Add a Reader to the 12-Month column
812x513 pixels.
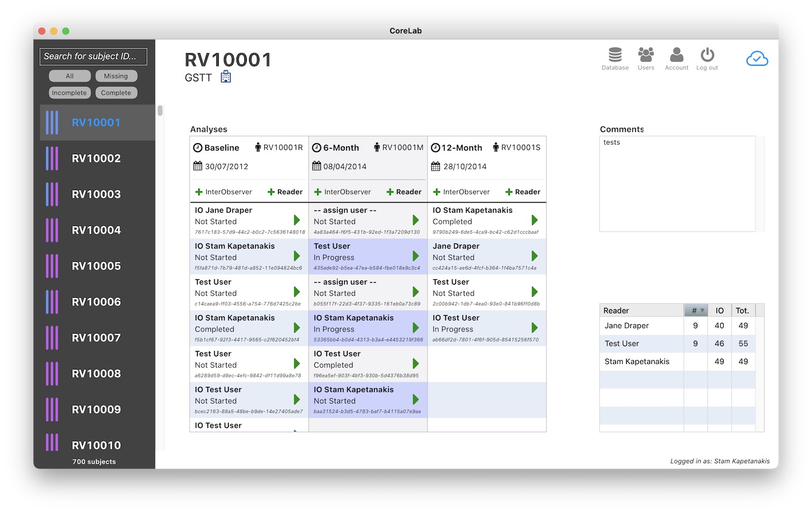pos(523,192)
